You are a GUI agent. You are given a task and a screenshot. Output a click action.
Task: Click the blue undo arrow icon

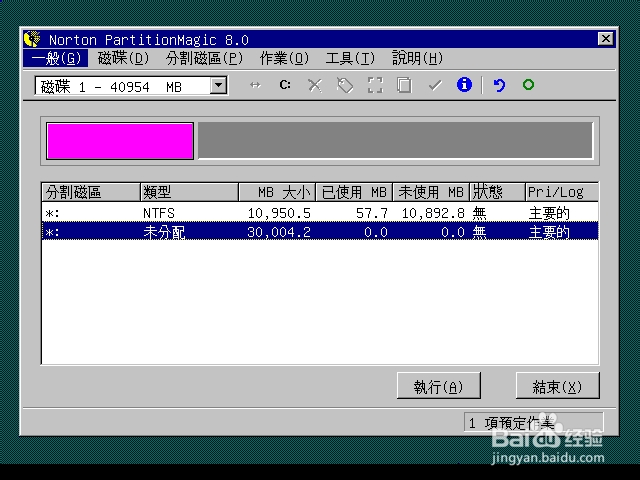pos(499,85)
